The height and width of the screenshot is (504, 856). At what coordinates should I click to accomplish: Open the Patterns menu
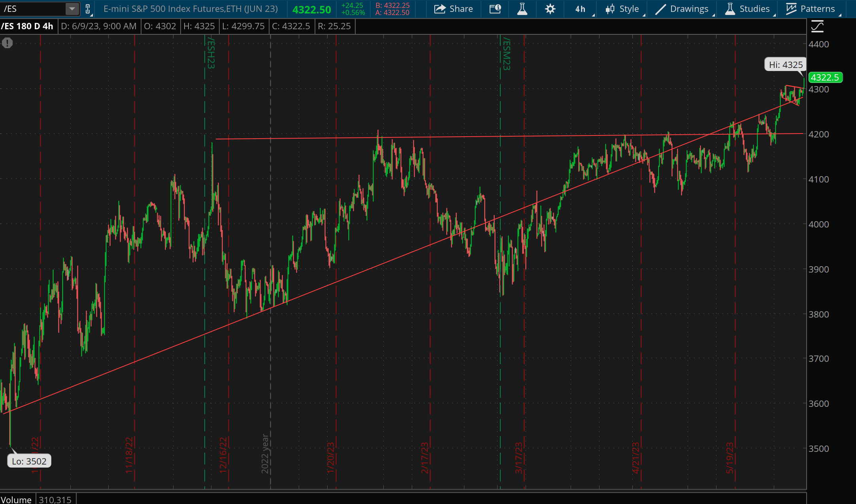(x=817, y=9)
